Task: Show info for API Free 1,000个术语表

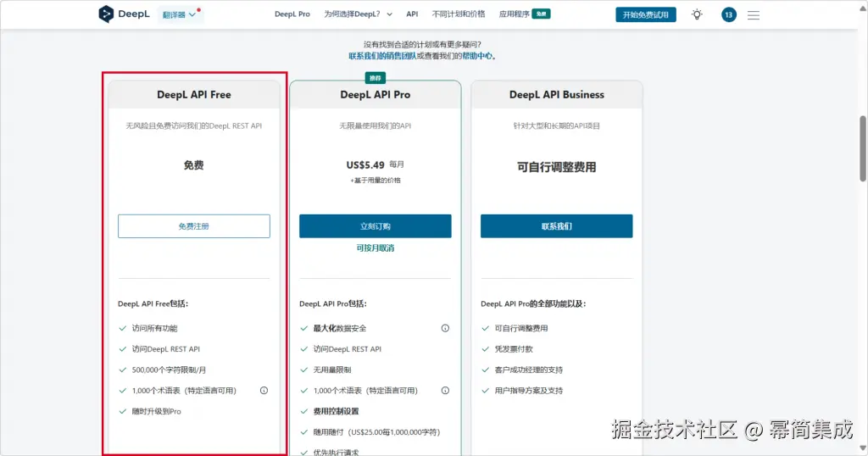Action: pos(264,391)
